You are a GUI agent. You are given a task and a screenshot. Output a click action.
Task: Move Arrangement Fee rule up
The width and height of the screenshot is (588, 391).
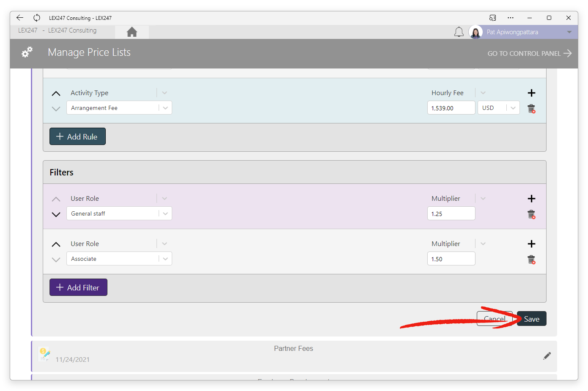(x=56, y=93)
